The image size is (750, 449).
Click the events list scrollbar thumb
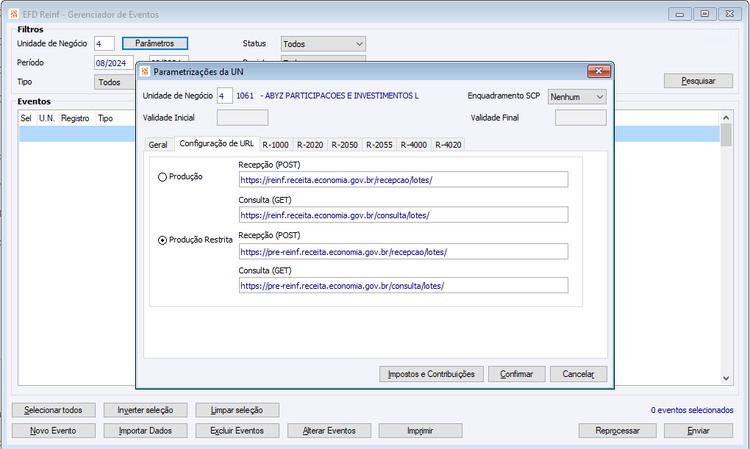pos(726,135)
